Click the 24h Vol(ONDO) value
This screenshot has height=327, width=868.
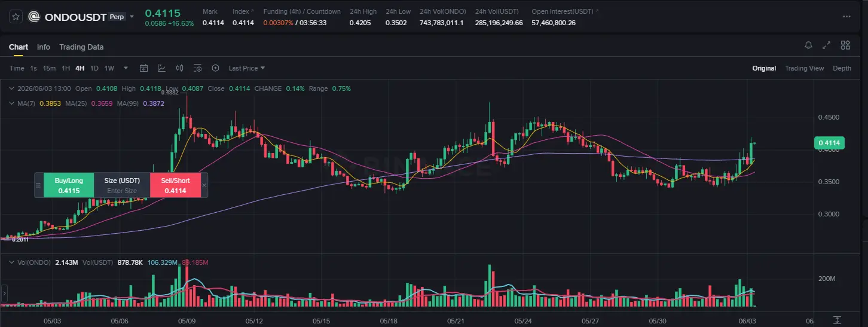click(x=441, y=23)
